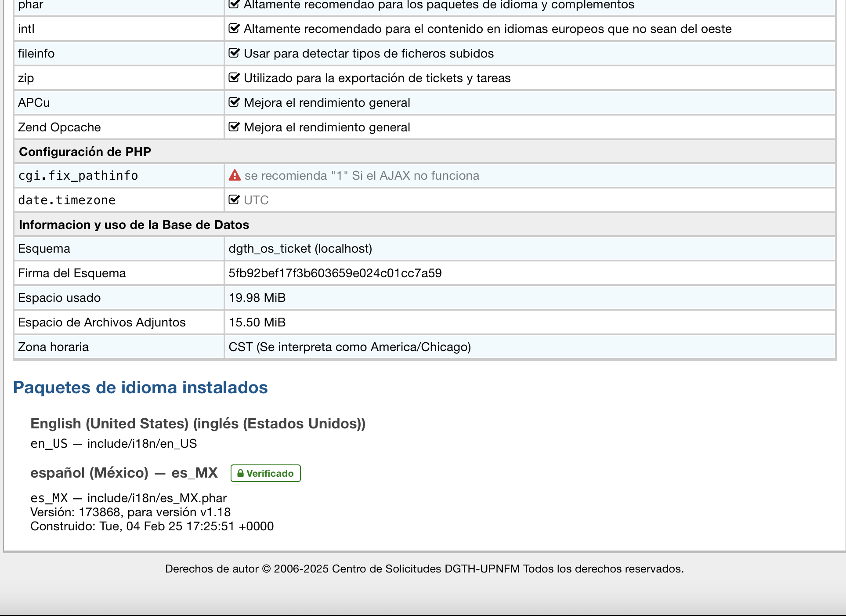The width and height of the screenshot is (846, 616).
Task: Click the Firma del Esquema hash value
Action: (335, 273)
